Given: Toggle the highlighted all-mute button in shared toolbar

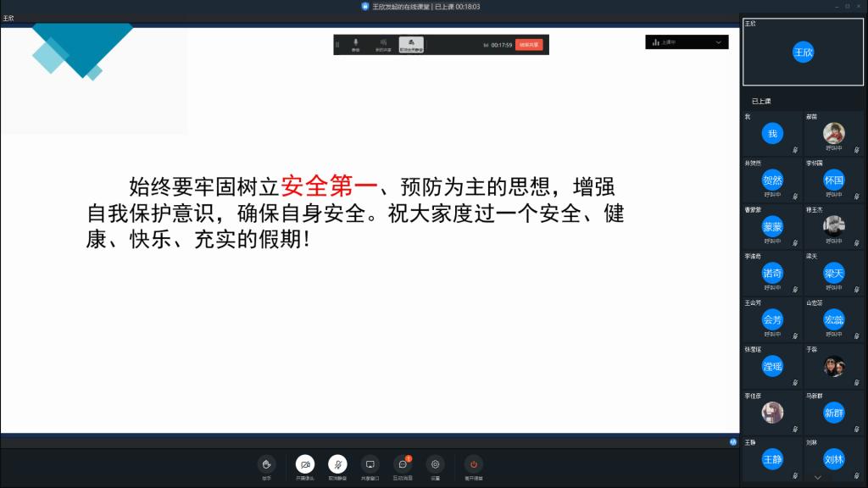Looking at the screenshot, I should [x=411, y=45].
